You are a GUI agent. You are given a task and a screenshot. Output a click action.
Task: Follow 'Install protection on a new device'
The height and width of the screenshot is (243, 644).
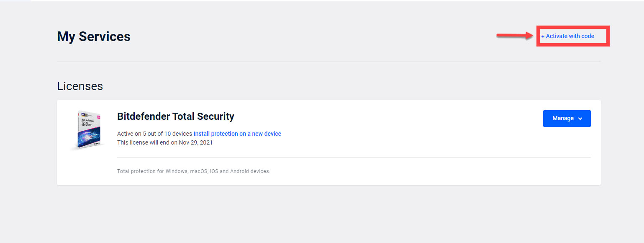pos(237,134)
